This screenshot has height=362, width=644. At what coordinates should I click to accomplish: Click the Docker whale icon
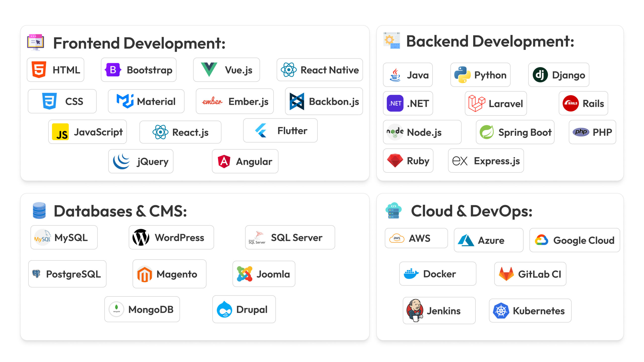[x=411, y=274]
